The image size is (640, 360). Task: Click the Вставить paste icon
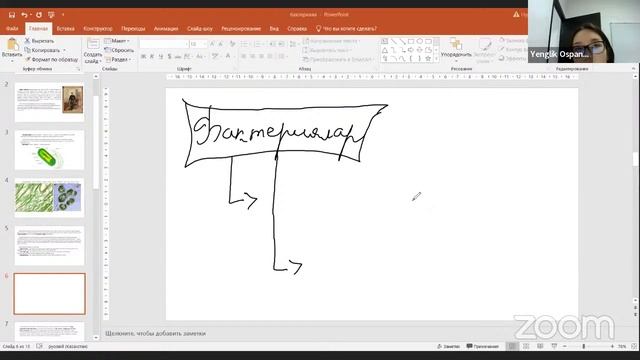12,44
